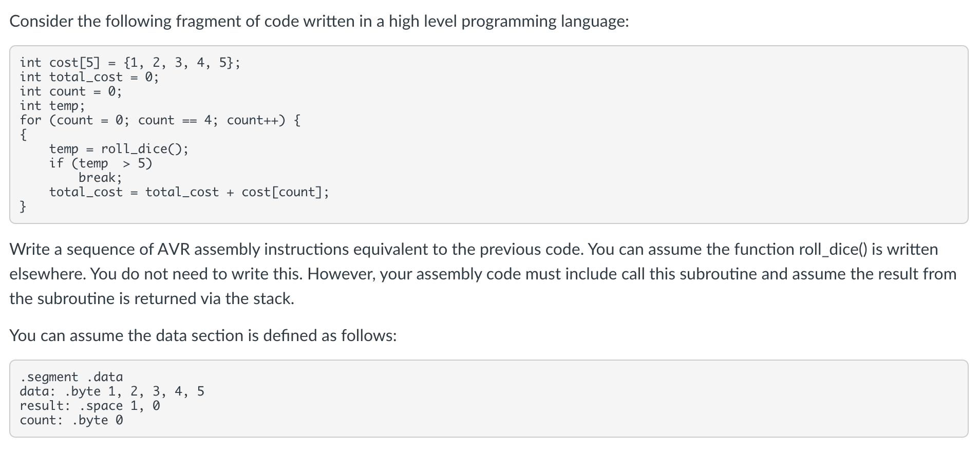Click the 'break;' statement

coord(100,178)
